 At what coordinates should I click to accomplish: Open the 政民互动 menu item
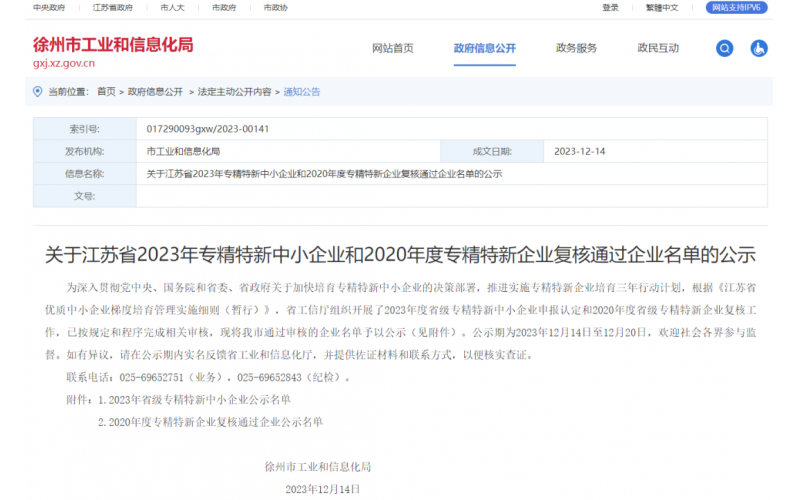click(x=658, y=48)
